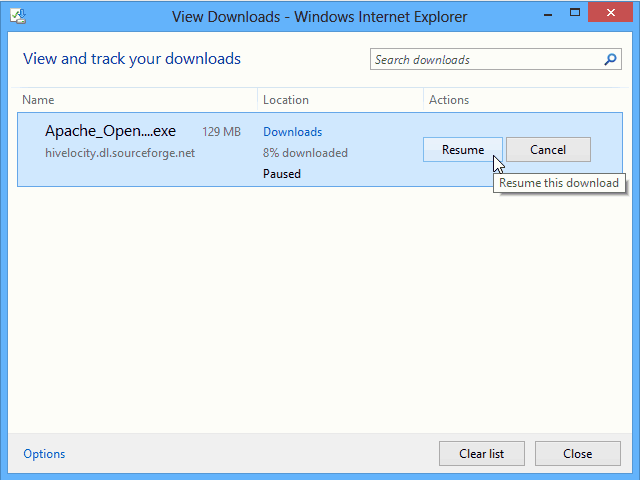Image resolution: width=640 pixels, height=480 pixels.
Task: Click the Location column header
Action: pos(286,100)
